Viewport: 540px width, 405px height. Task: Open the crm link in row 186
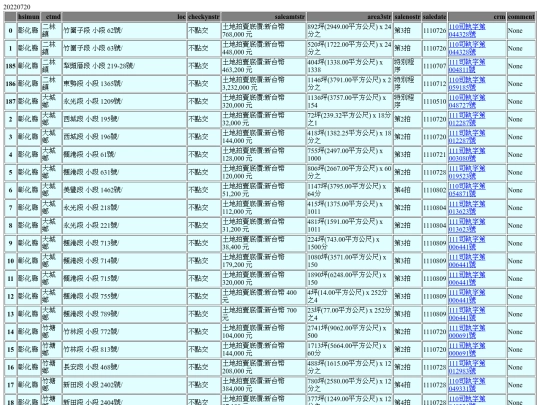click(x=467, y=84)
